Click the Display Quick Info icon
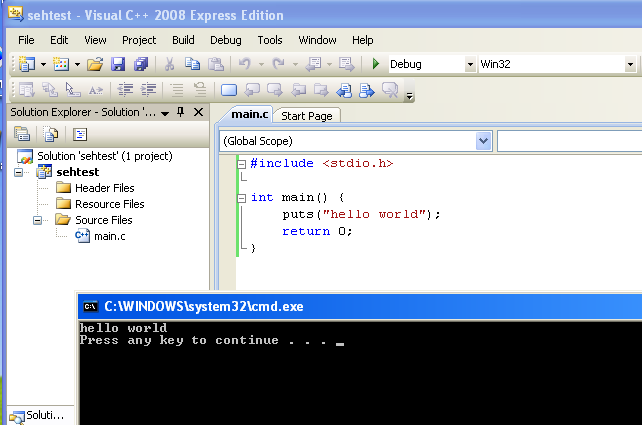Image resolution: width=642 pixels, height=425 pixels. [x=73, y=90]
